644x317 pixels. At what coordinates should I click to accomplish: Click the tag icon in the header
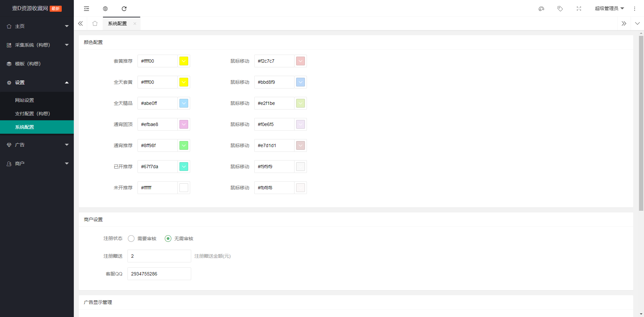(560, 9)
